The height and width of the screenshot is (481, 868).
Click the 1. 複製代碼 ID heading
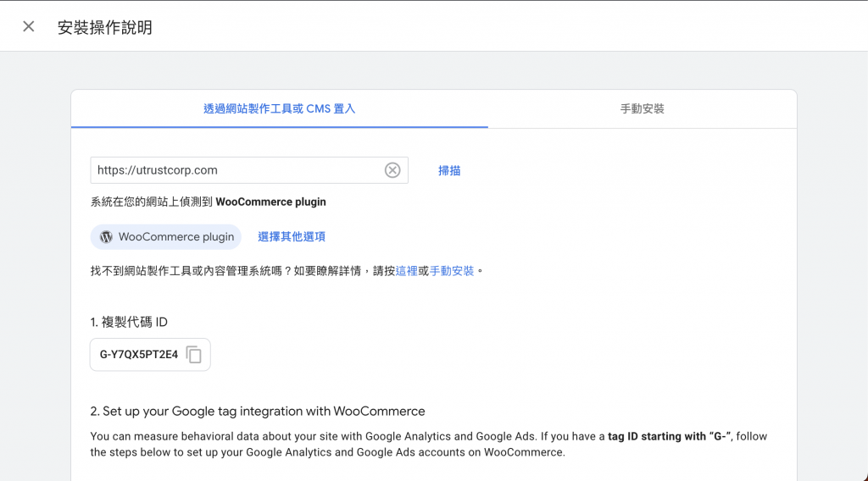click(x=129, y=323)
